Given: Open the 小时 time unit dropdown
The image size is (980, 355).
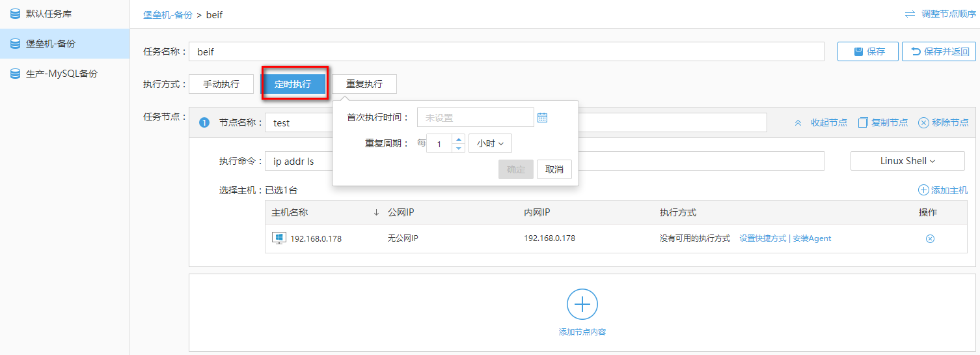Looking at the screenshot, I should (x=490, y=143).
